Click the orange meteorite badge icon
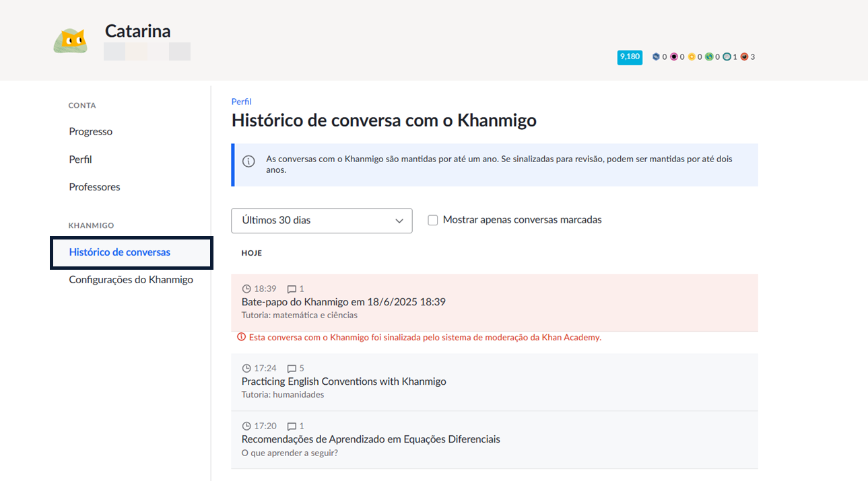 (x=744, y=57)
